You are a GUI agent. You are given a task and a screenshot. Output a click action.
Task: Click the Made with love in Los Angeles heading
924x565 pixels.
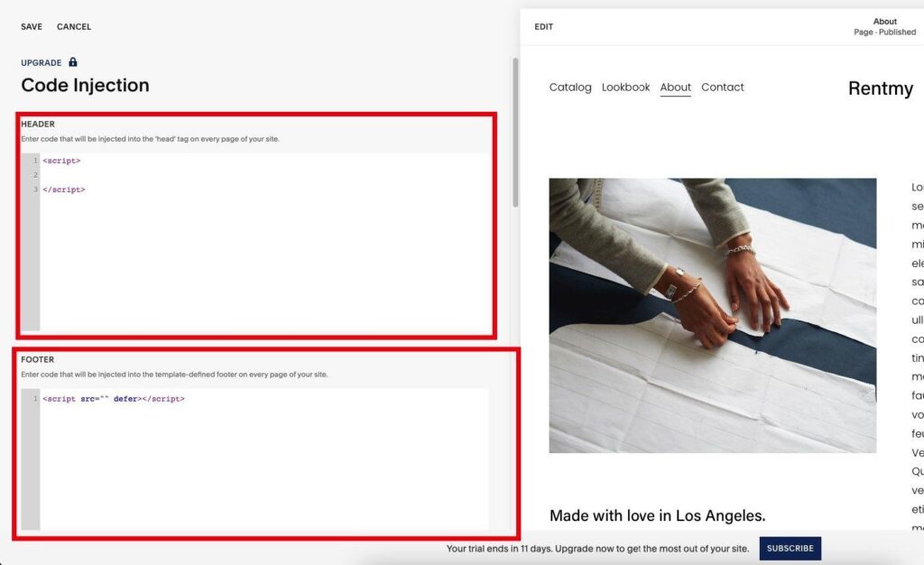click(657, 515)
